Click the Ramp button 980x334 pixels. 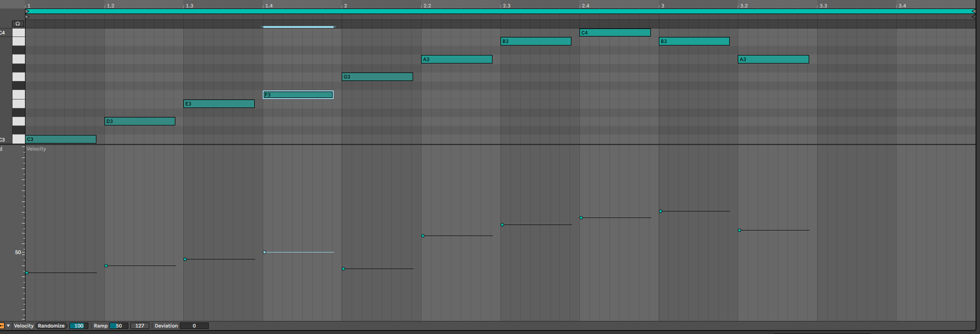click(100, 326)
